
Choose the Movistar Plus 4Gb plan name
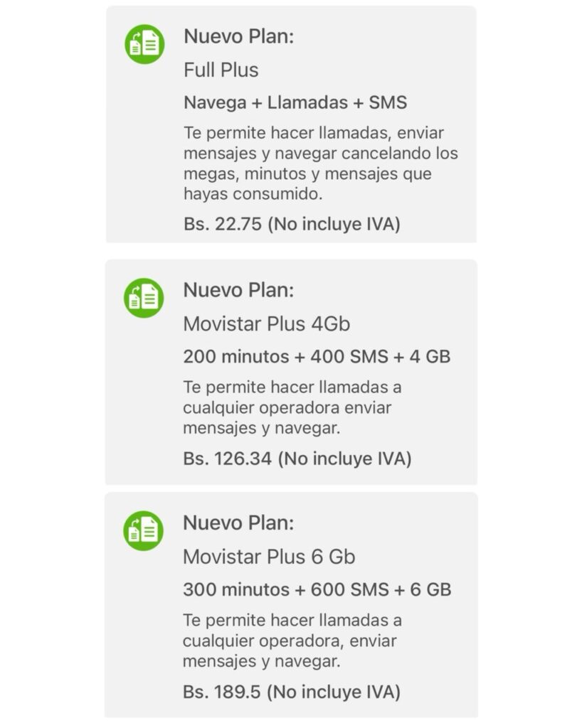click(x=267, y=324)
